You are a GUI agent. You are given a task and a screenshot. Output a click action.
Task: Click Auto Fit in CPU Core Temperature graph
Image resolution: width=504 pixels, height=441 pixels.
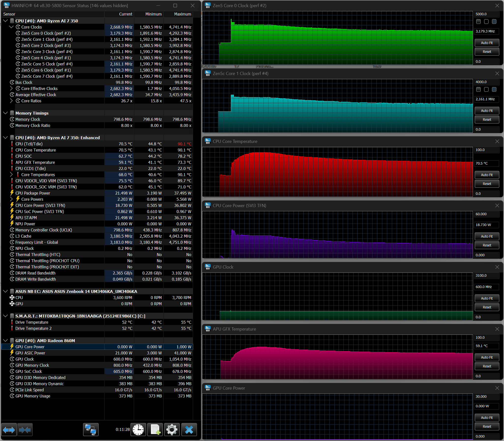[x=487, y=175]
